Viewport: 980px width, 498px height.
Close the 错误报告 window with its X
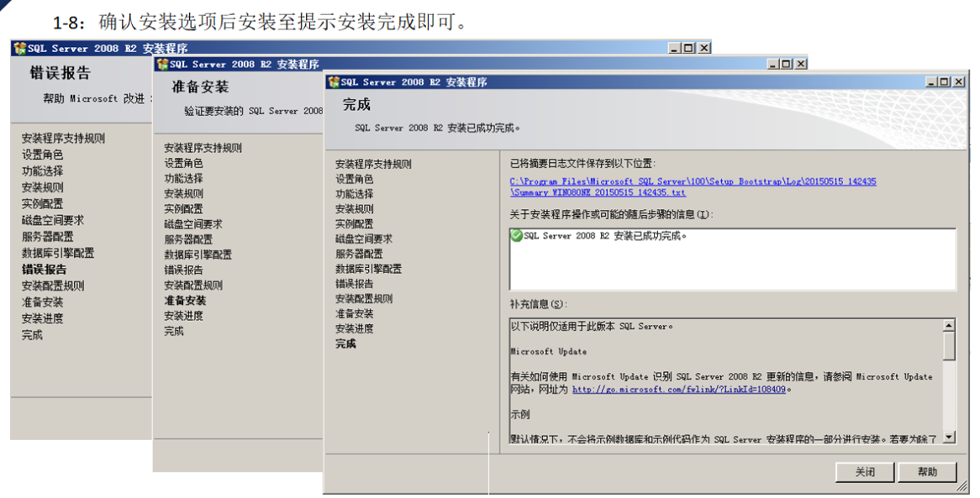pos(703,48)
